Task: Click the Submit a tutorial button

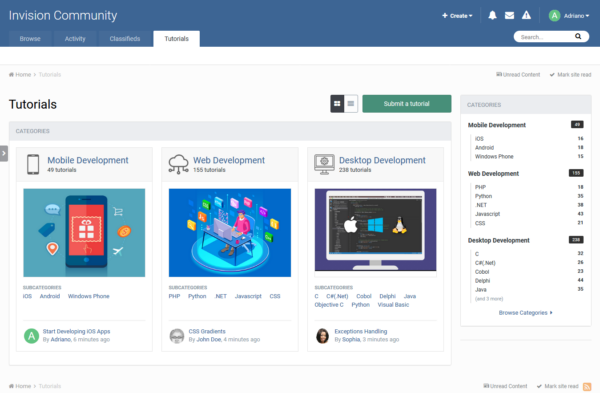Action: tap(407, 104)
